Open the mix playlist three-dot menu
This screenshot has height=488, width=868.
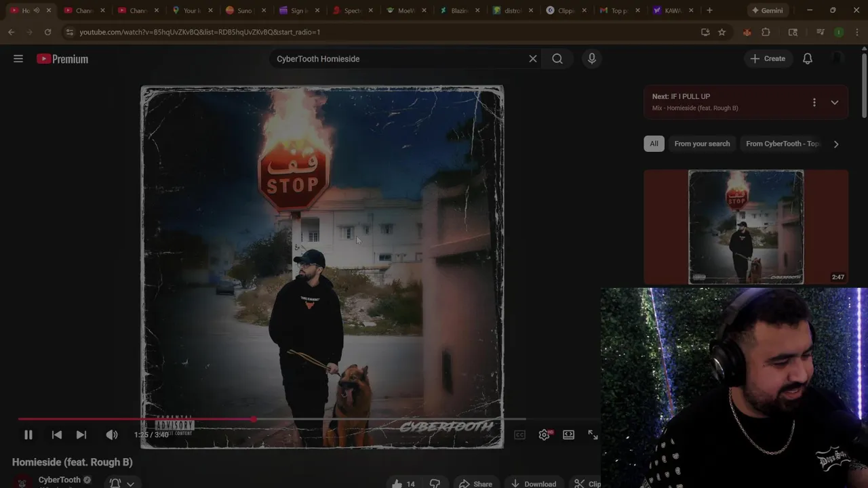pos(814,102)
